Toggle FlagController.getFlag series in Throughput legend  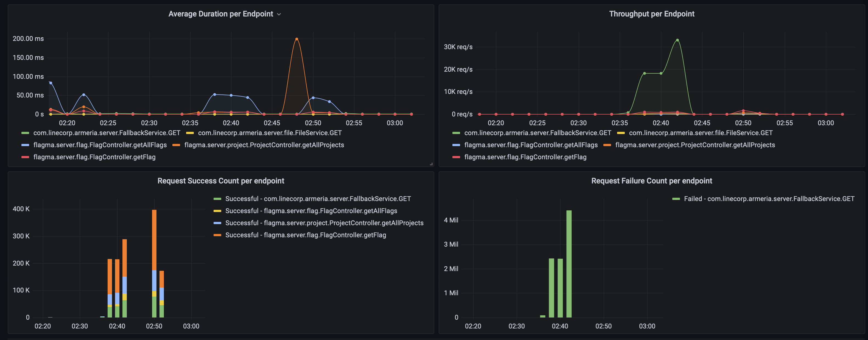(525, 157)
